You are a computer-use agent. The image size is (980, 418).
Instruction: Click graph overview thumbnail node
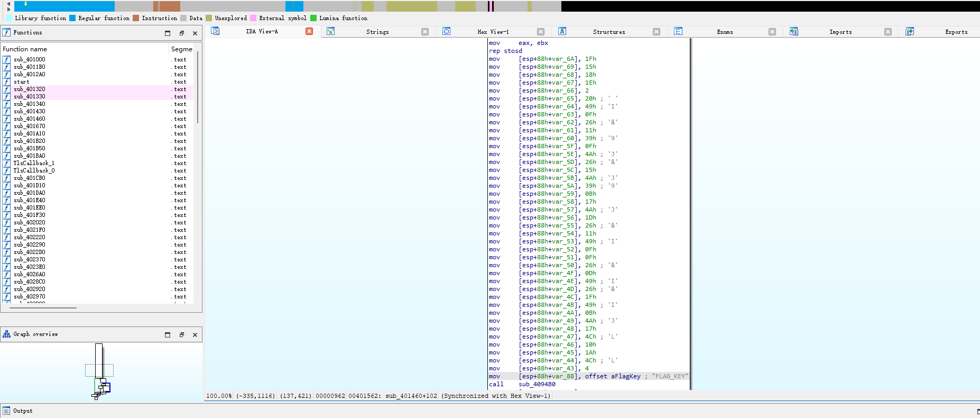click(x=99, y=361)
